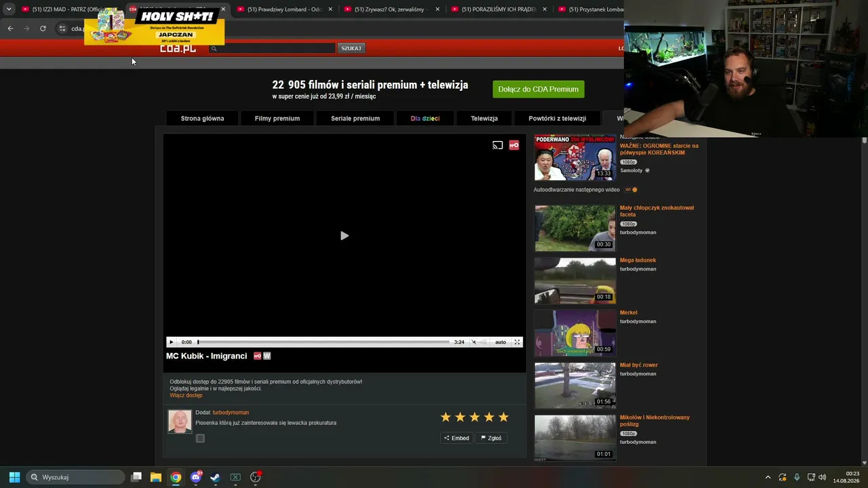Open the Mega ładunek video title
This screenshot has width=868, height=488.
tap(638, 260)
